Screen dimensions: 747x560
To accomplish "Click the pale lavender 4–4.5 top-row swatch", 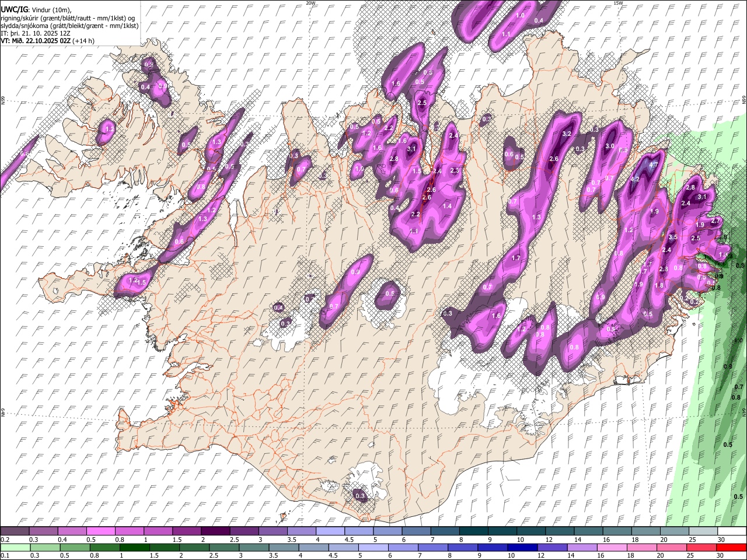I will pyautogui.click(x=329, y=531).
